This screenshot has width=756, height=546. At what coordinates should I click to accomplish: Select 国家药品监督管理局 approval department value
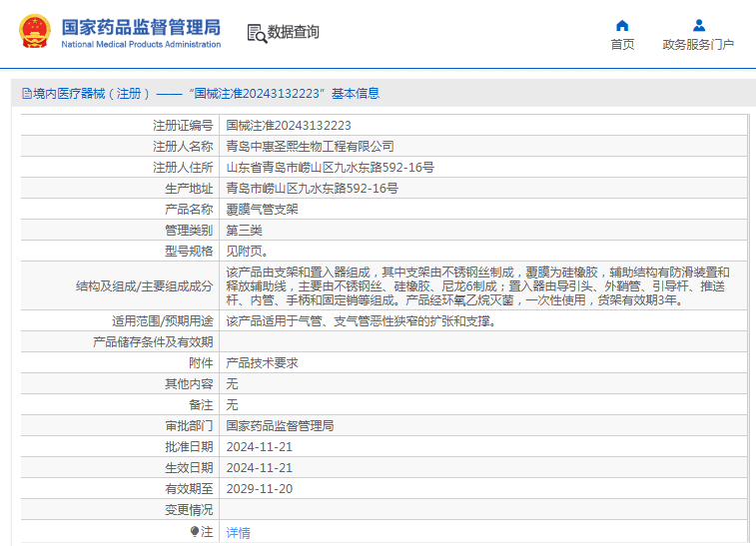point(280,426)
